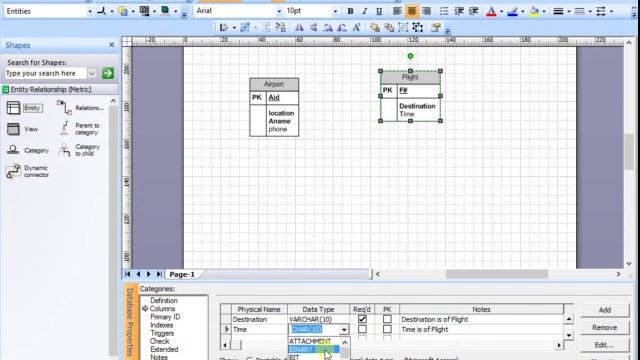Select the View shape
The image size is (640, 360).
pos(23,129)
